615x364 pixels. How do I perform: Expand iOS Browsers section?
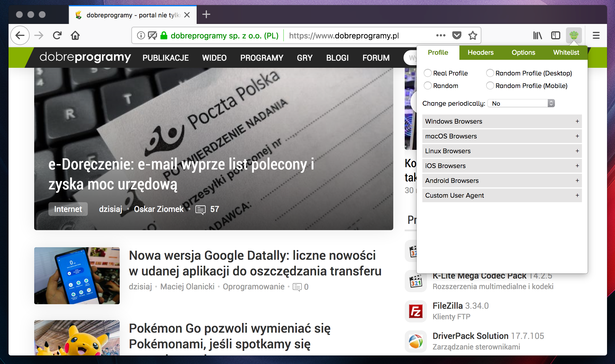(x=502, y=166)
